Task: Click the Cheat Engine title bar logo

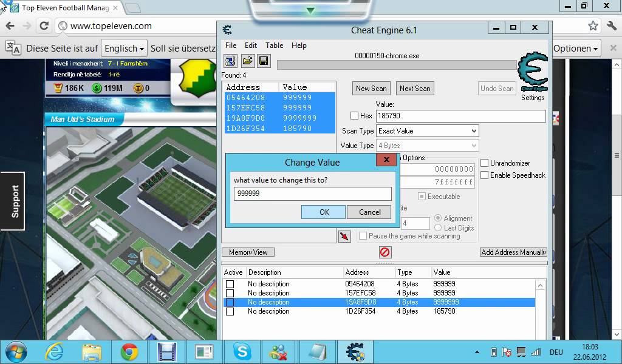Action: (227, 30)
